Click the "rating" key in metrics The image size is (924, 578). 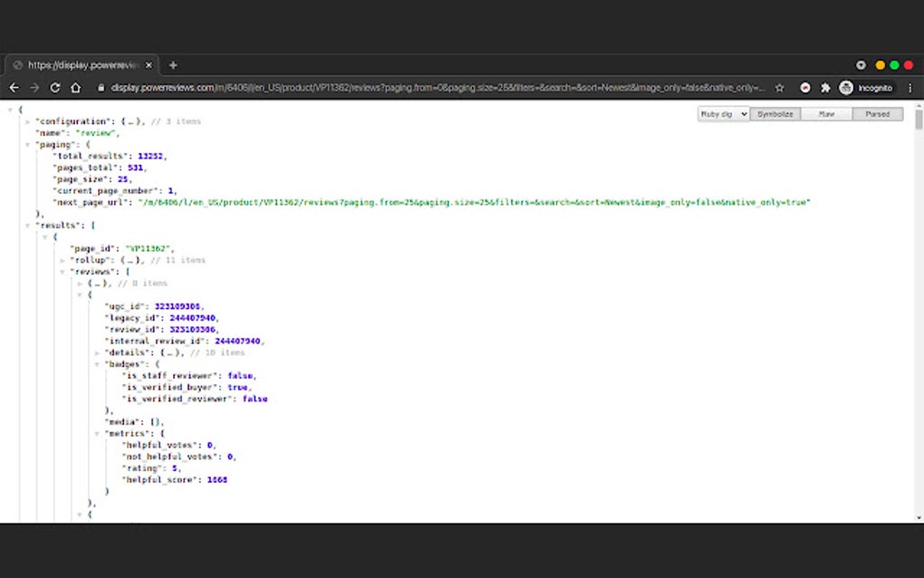coord(142,467)
